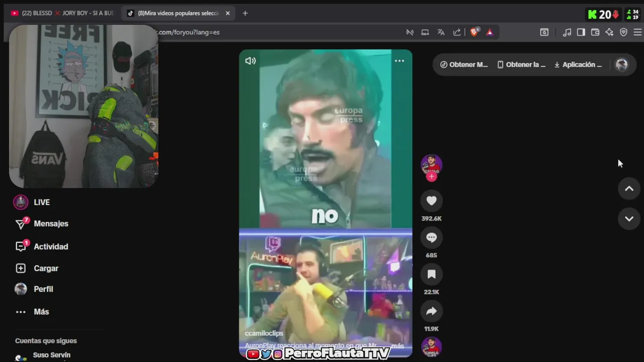Open a new browser tab
The image size is (644, 362).
pos(245,13)
